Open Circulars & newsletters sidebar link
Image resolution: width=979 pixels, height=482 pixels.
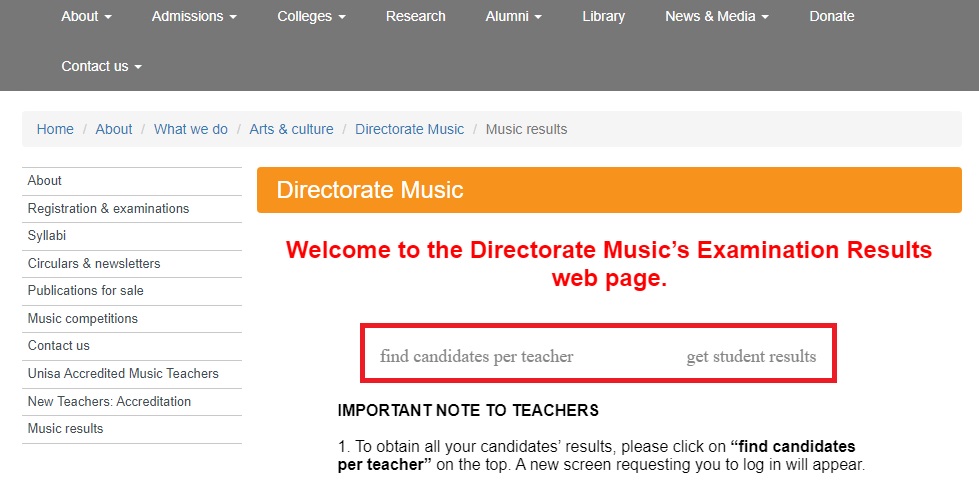94,264
